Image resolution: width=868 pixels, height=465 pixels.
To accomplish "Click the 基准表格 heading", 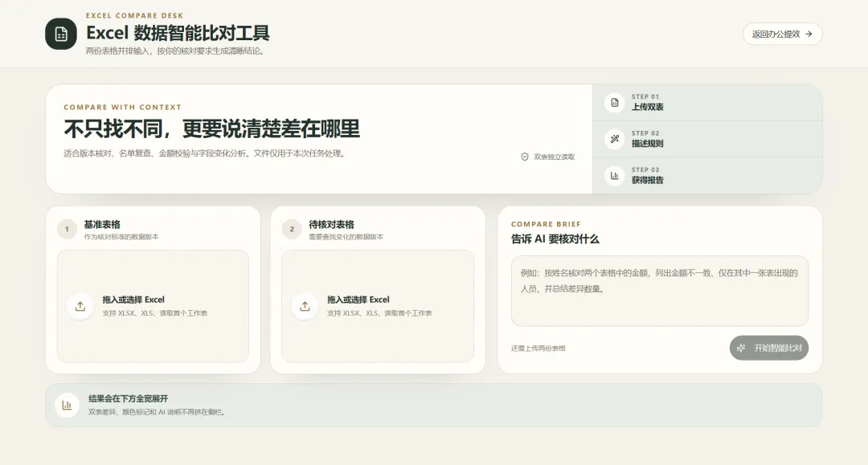I will (x=102, y=225).
